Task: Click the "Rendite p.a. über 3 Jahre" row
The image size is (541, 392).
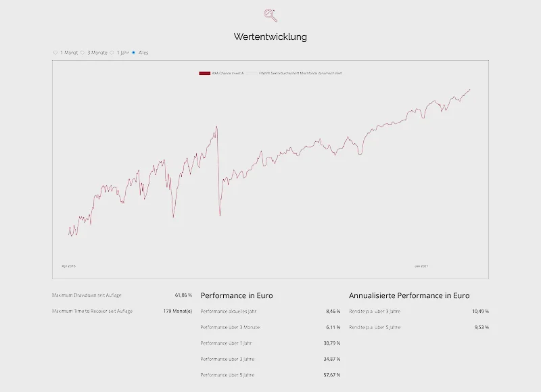Action: pos(375,311)
